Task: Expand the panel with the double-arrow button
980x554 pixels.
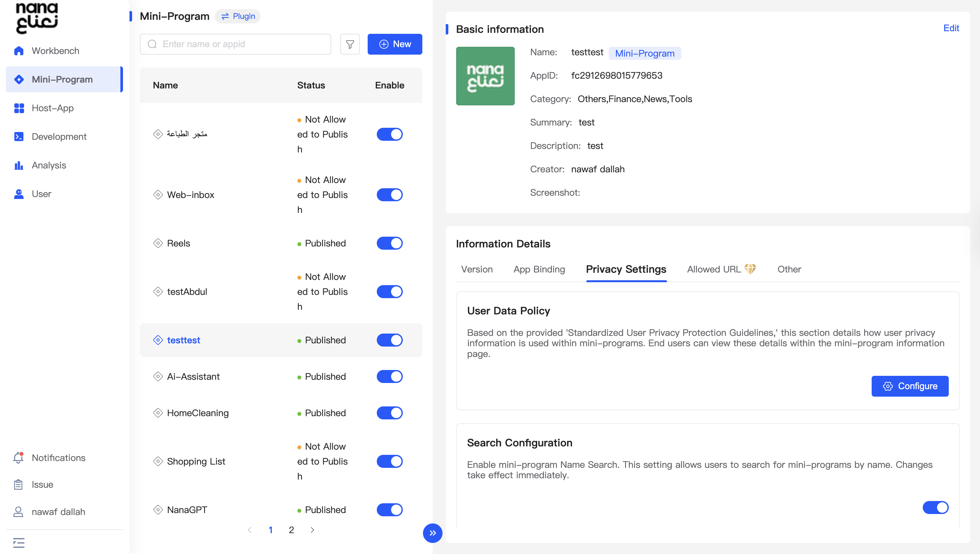Action: tap(432, 533)
